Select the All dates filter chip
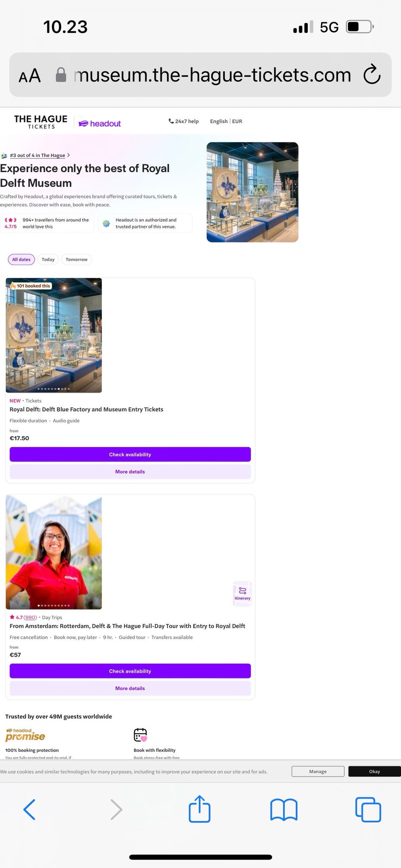The image size is (401, 868). pyautogui.click(x=21, y=259)
